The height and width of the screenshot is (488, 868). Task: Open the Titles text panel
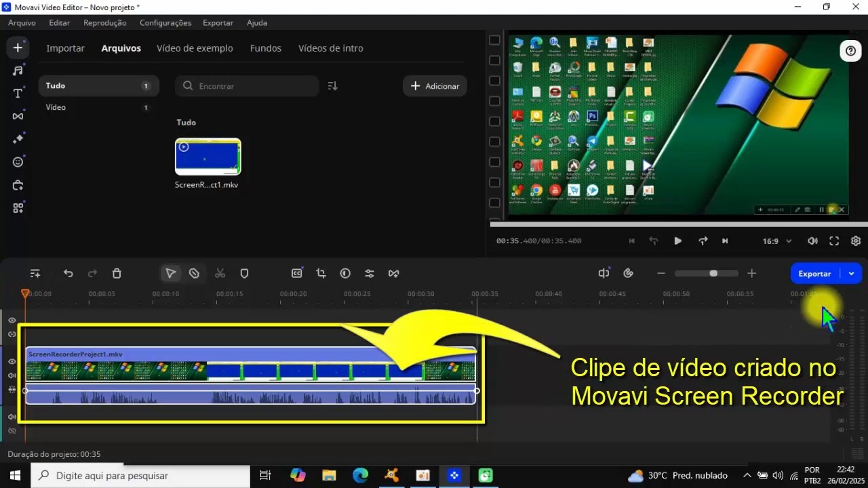[x=18, y=94]
